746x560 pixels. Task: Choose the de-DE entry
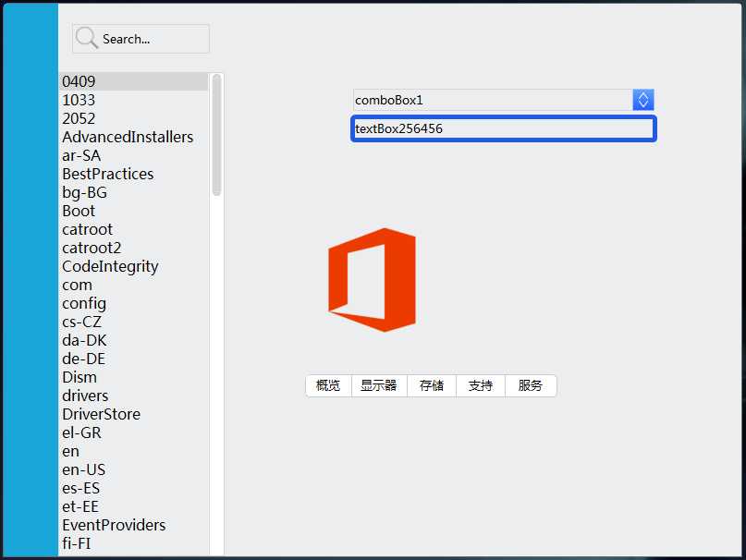click(134, 359)
